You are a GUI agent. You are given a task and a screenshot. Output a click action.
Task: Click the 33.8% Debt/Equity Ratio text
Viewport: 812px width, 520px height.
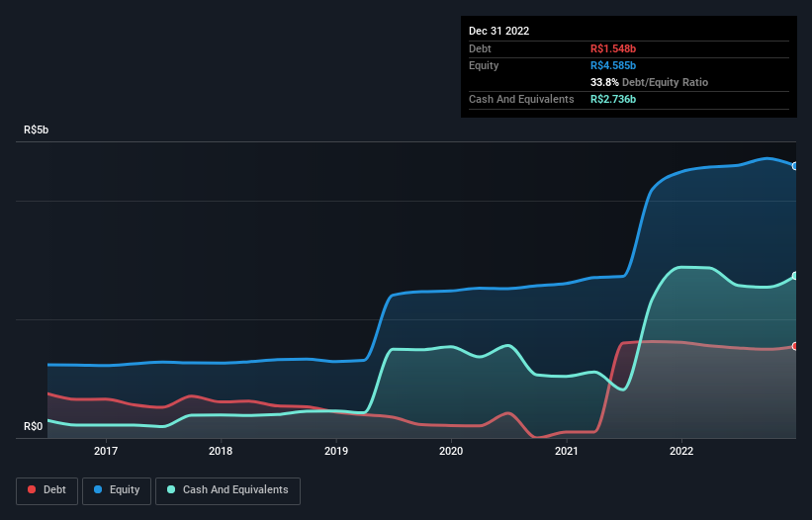[649, 82]
